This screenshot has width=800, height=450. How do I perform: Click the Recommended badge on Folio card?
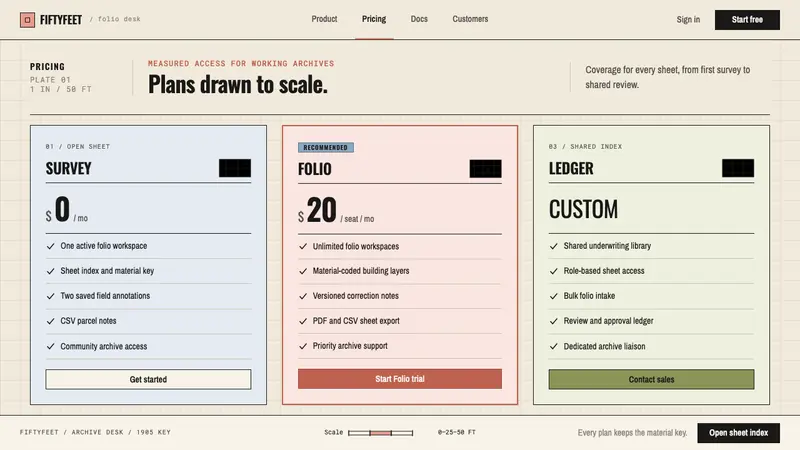(x=326, y=147)
